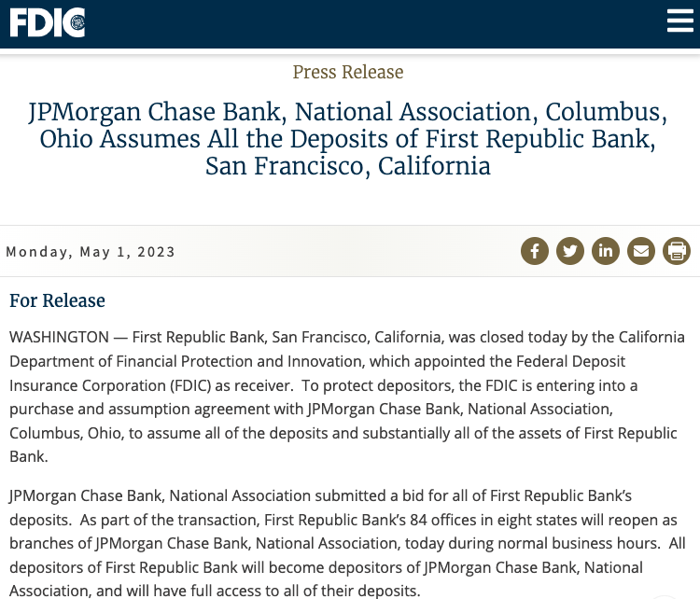Select the For Release heading
The width and height of the screenshot is (700, 599).
(57, 300)
